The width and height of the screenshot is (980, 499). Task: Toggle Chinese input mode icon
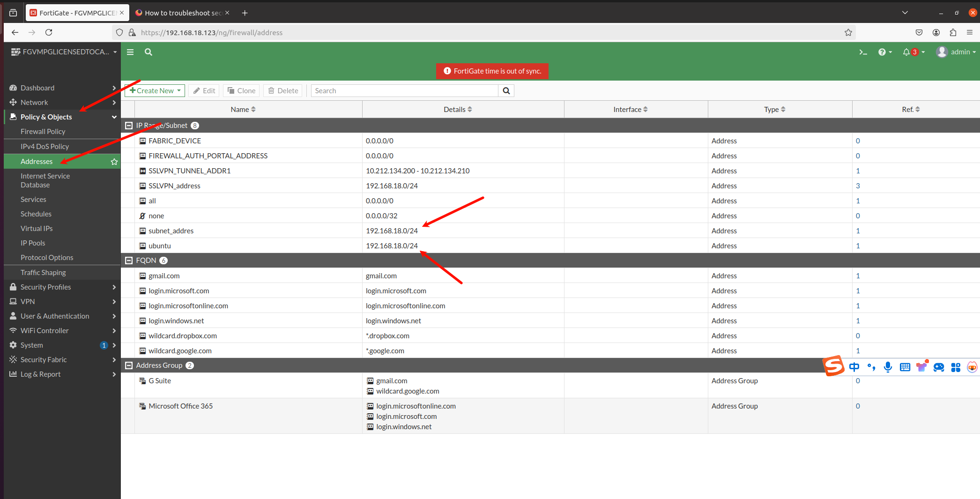click(x=854, y=367)
